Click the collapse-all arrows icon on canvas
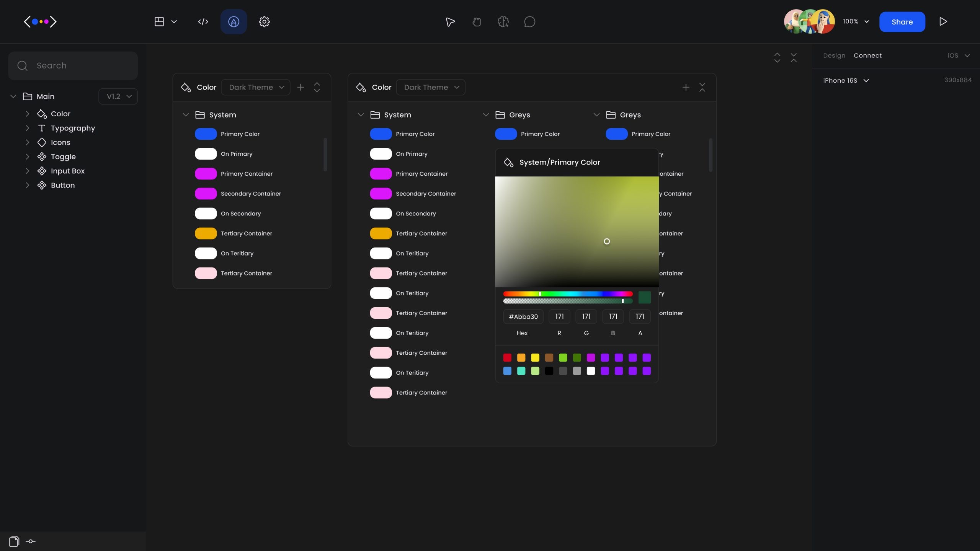Image resolution: width=980 pixels, height=551 pixels. click(x=794, y=57)
